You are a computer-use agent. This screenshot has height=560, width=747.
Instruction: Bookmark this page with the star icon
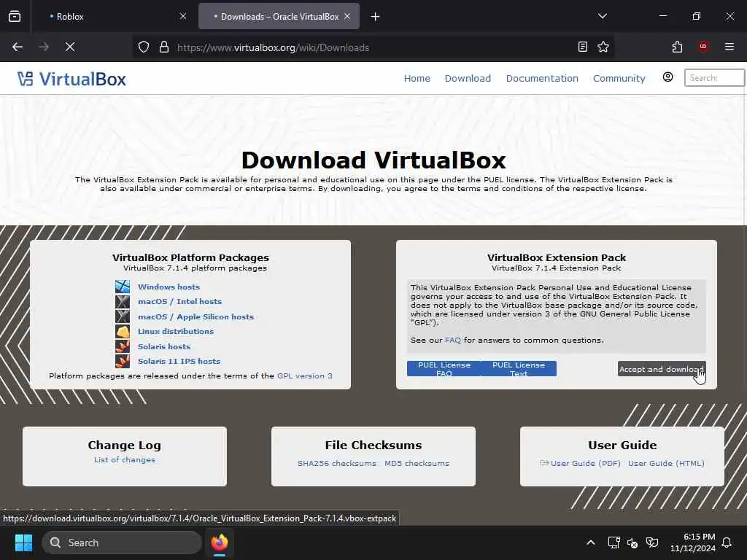(603, 47)
